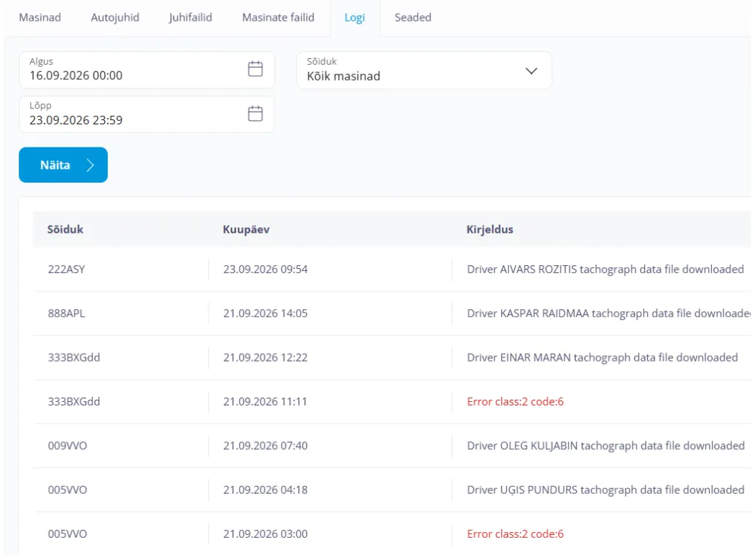
Task: Select the 888APL vehicle entry
Action: (x=66, y=313)
